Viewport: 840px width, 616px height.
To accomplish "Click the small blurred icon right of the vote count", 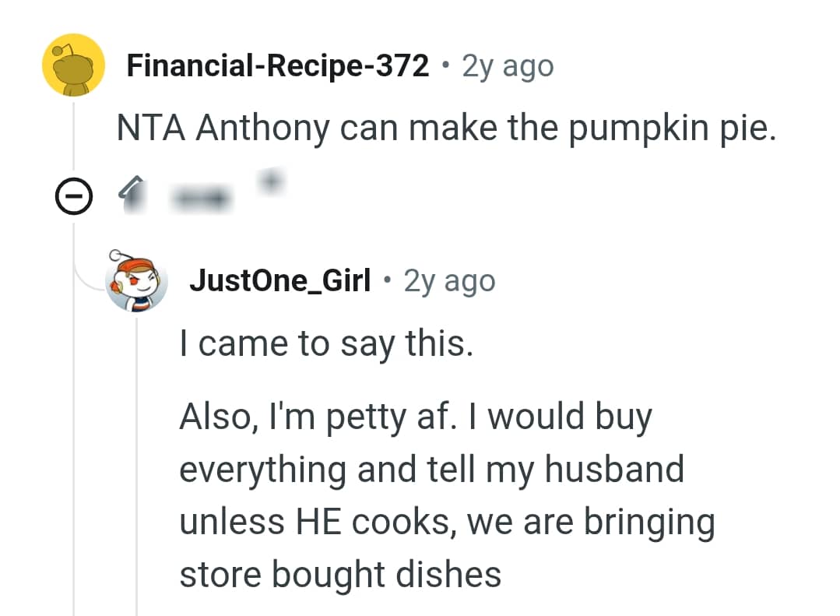I will coord(272,183).
